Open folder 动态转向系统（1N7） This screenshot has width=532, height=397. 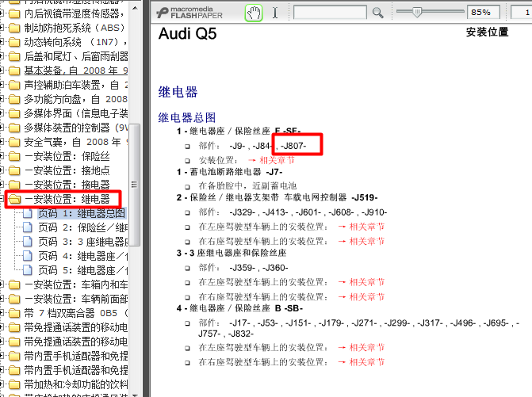click(x=76, y=42)
